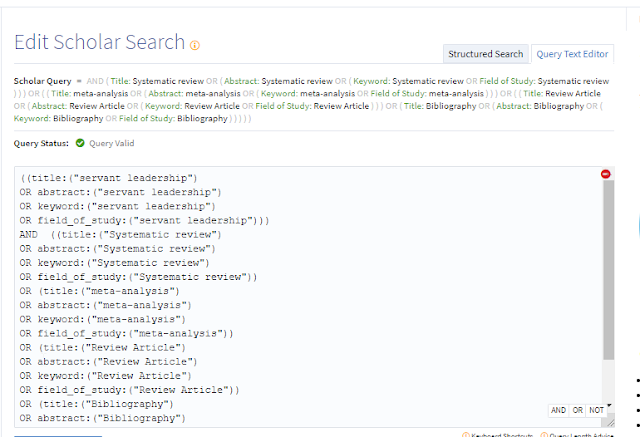Click the Edit Scholar Search heading
The height and width of the screenshot is (437, 640).
coord(99,42)
